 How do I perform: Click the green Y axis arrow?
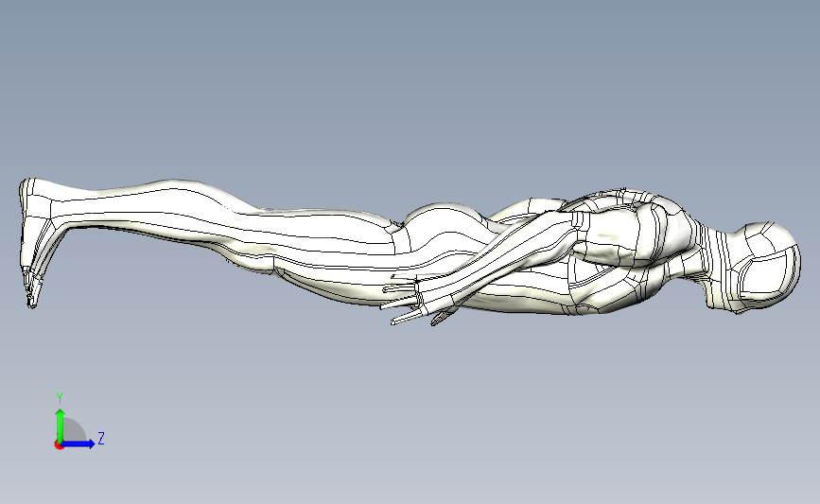pyautogui.click(x=61, y=425)
